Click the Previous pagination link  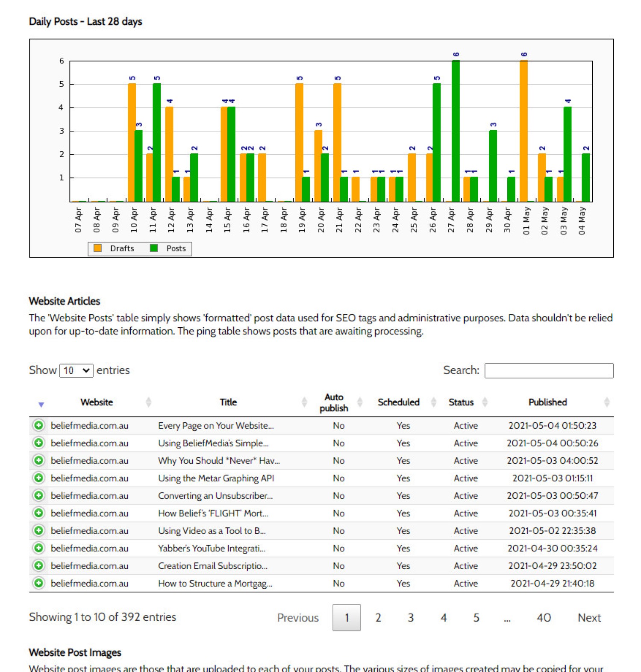click(x=298, y=618)
